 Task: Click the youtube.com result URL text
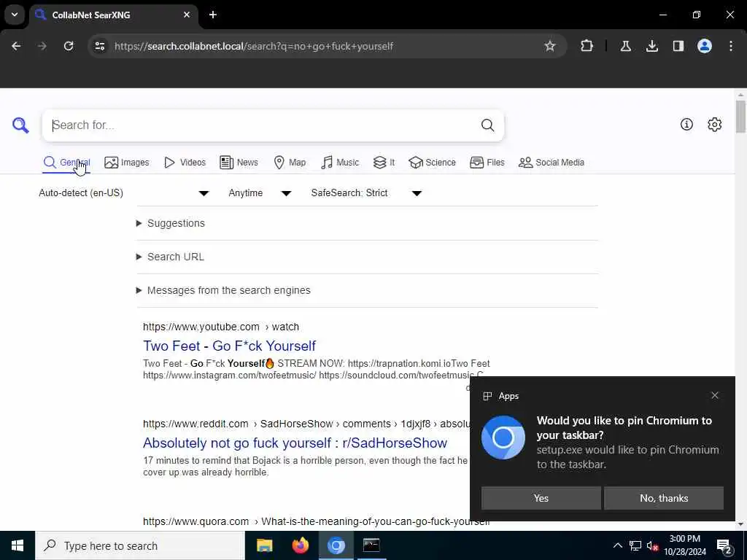coord(221,327)
